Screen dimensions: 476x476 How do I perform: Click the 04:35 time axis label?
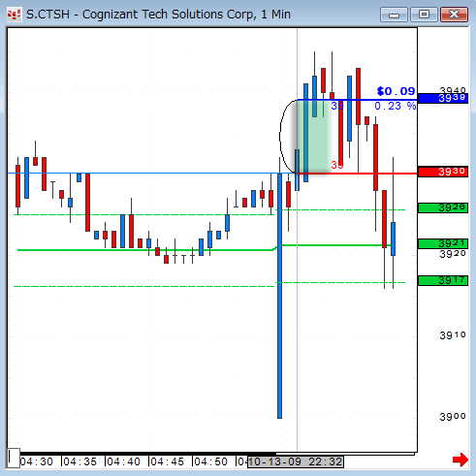click(79, 461)
